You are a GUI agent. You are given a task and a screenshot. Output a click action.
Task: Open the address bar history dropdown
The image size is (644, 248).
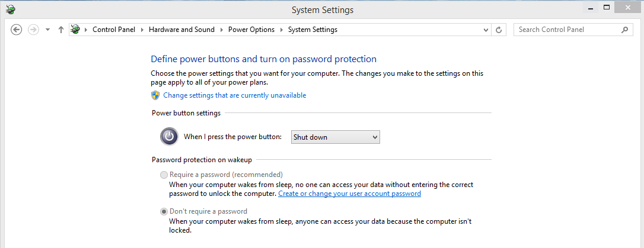coord(486,30)
